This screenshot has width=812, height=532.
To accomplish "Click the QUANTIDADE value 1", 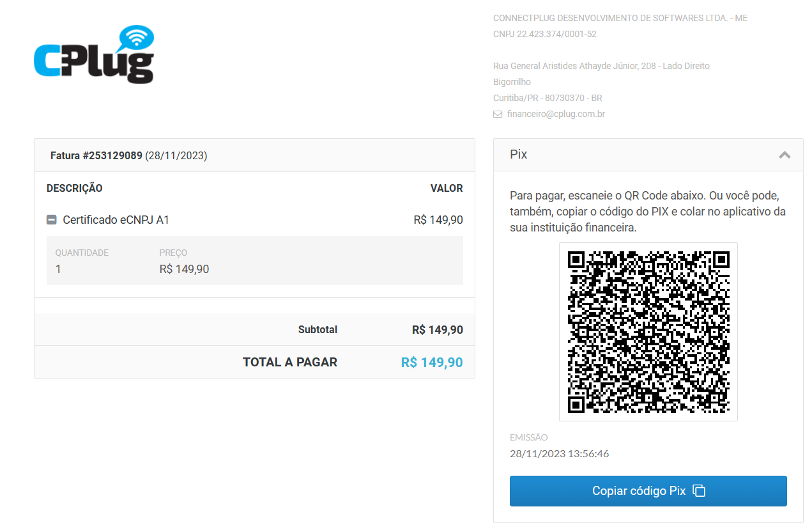I will pos(58,269).
